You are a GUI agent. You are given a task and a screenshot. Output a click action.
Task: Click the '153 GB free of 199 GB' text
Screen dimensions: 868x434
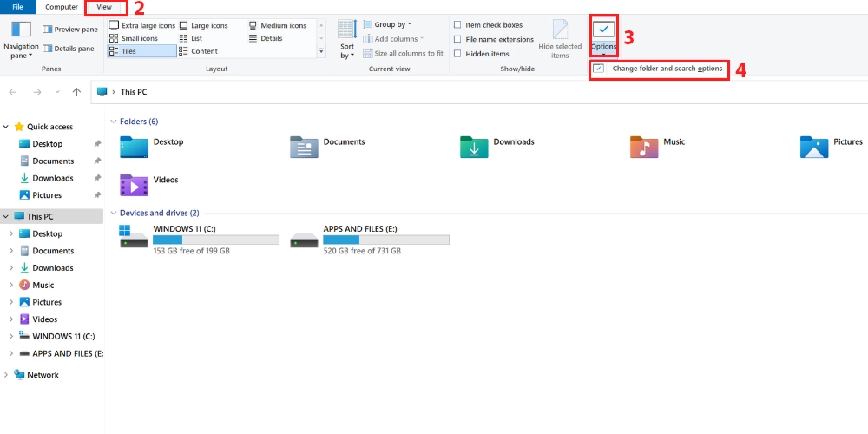click(x=191, y=251)
